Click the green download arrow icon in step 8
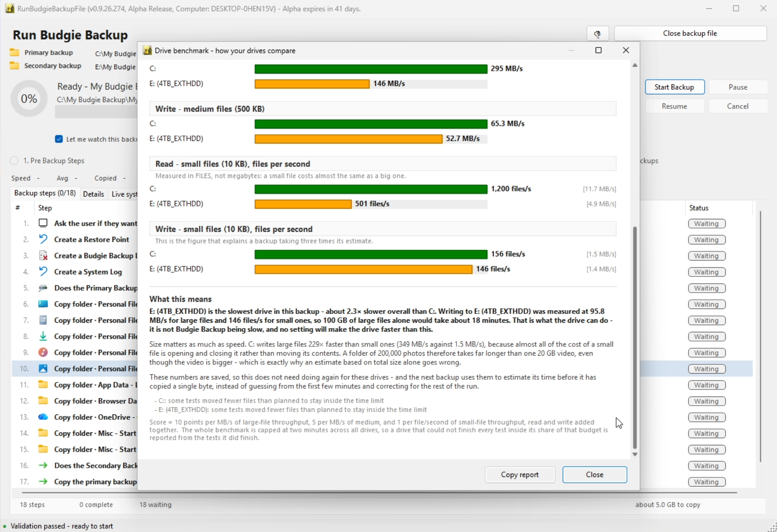 point(43,336)
